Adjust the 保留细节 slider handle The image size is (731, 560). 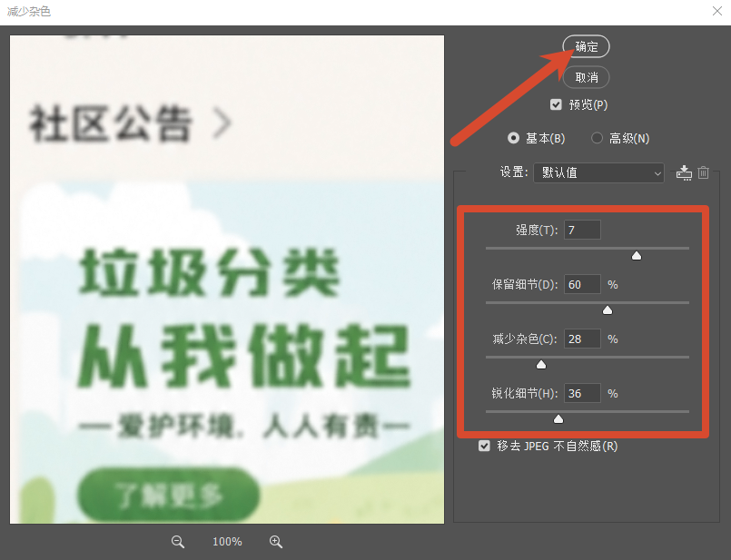coord(608,310)
